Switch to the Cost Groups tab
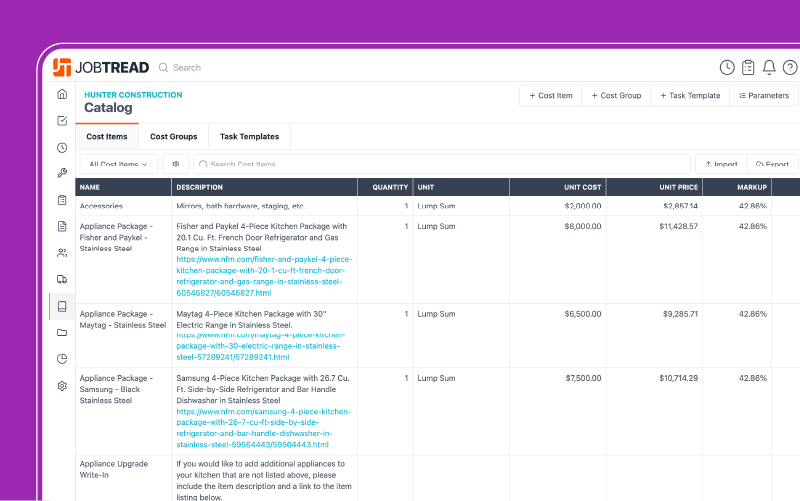The image size is (800, 501). (x=173, y=137)
